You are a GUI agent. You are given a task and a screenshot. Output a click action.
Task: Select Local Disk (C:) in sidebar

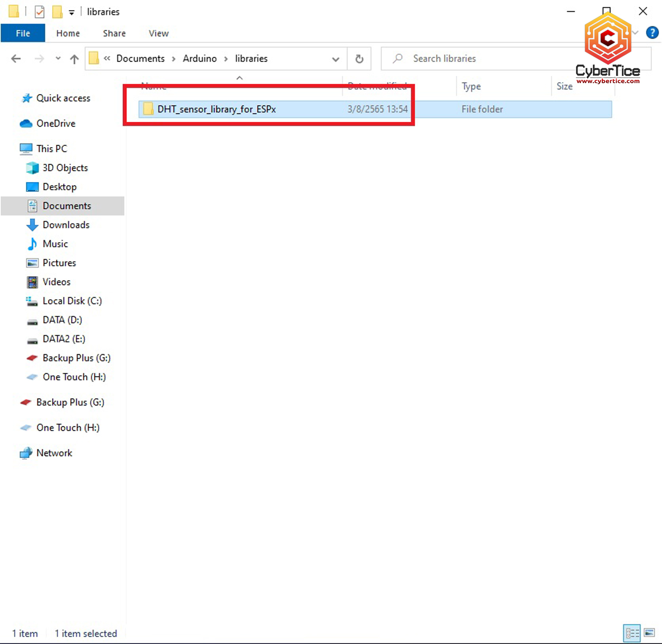pyautogui.click(x=72, y=301)
